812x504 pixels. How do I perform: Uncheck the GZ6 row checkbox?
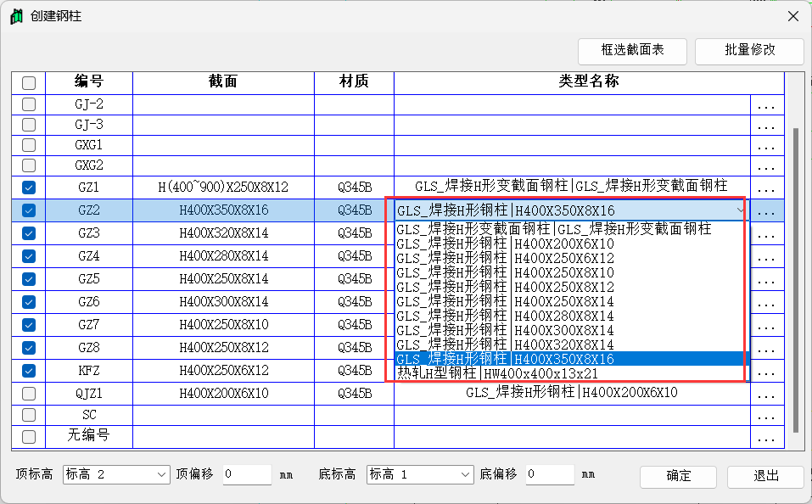(x=29, y=301)
